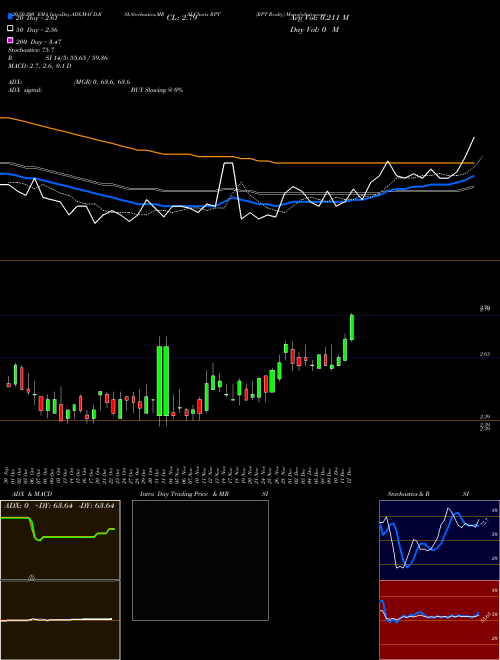Viewport: 500px width, 660px height.
Task: Click the green ADX line in ADX panel
Action: click(x=63, y=537)
